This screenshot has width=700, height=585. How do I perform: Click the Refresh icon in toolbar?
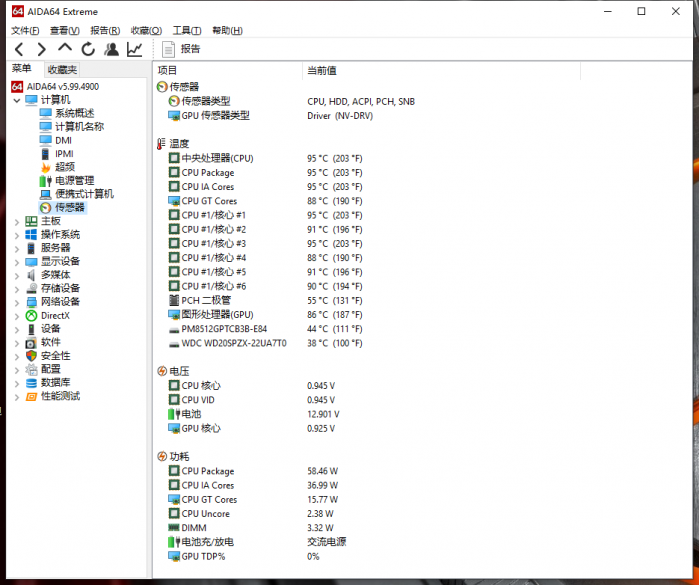tap(88, 49)
